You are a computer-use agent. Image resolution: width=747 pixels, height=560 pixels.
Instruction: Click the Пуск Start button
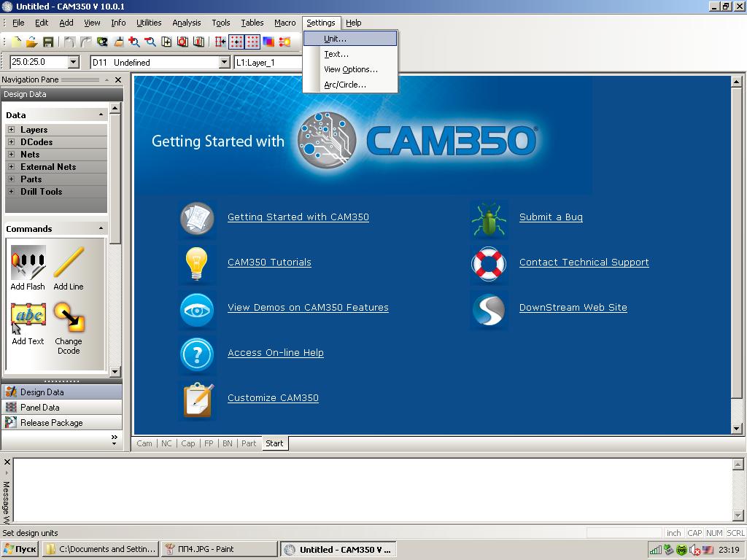20,549
